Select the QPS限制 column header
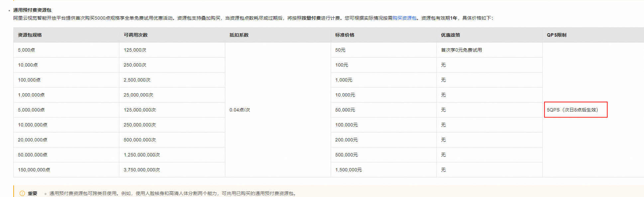644x197 pixels. 593,35
